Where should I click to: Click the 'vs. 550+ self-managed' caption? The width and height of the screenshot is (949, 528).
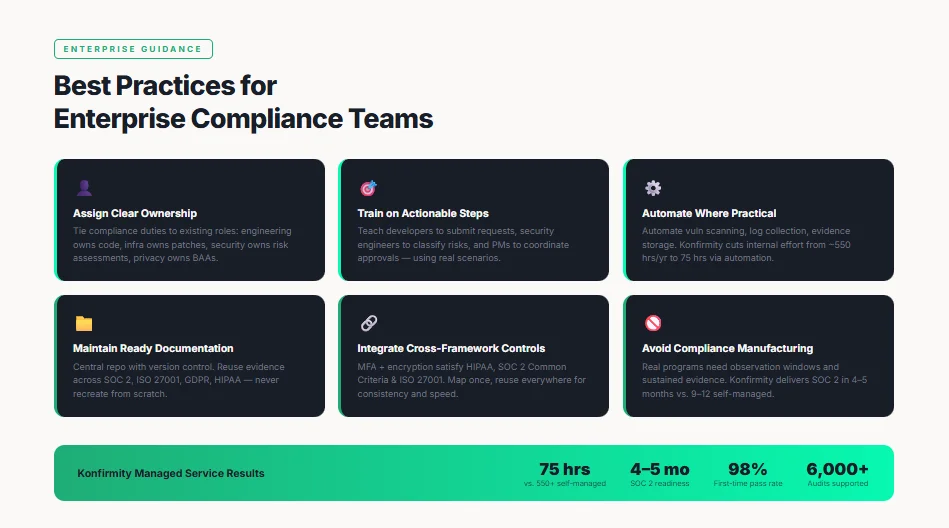(564, 483)
